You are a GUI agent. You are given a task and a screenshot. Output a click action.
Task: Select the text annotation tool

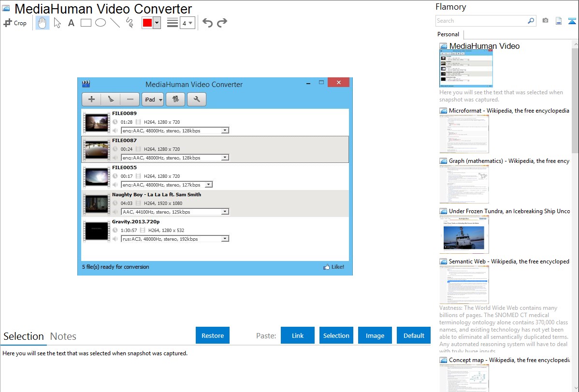[71, 23]
